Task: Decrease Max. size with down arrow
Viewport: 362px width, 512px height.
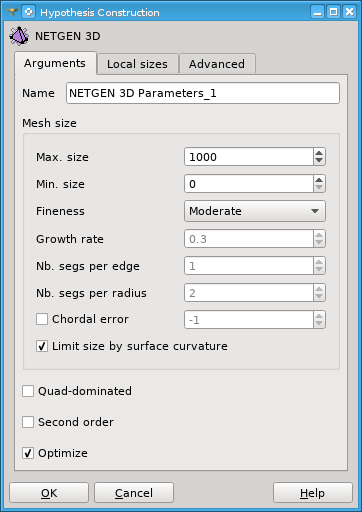Action: pos(319,161)
